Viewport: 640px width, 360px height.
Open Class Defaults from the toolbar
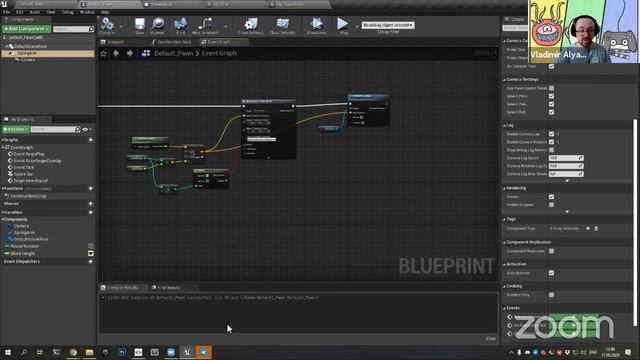click(x=282, y=24)
